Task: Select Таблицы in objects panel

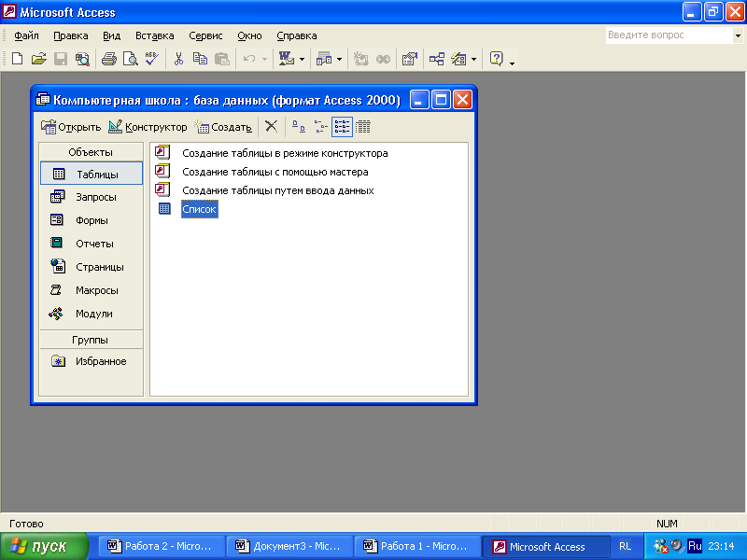Action: (92, 174)
